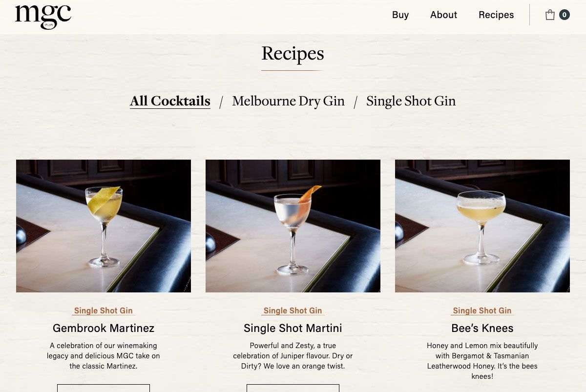Click Single Shot Gin tag above Gembrook Martinez
This screenshot has height=392, width=586.
coord(104,310)
